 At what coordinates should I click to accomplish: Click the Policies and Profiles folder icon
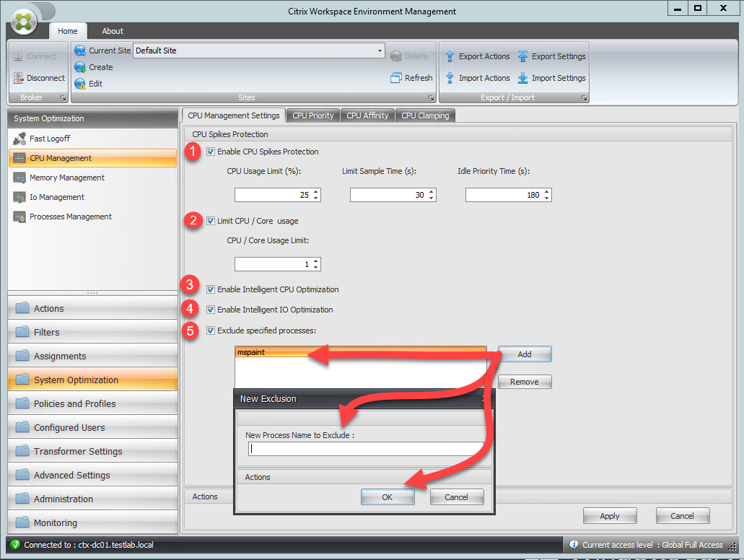pyautogui.click(x=22, y=403)
